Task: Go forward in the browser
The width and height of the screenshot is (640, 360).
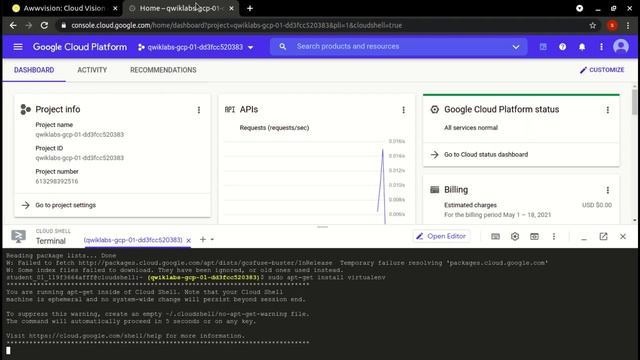Action: pyautogui.click(x=29, y=25)
